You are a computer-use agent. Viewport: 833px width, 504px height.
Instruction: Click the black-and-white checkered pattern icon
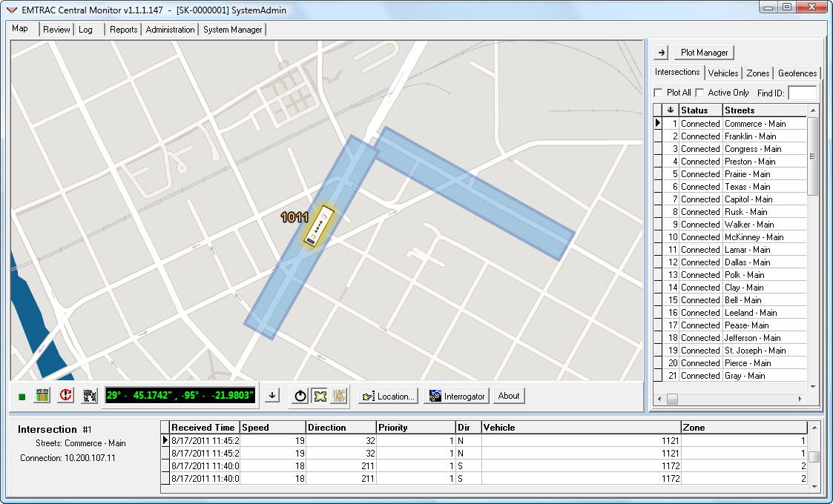click(x=90, y=396)
